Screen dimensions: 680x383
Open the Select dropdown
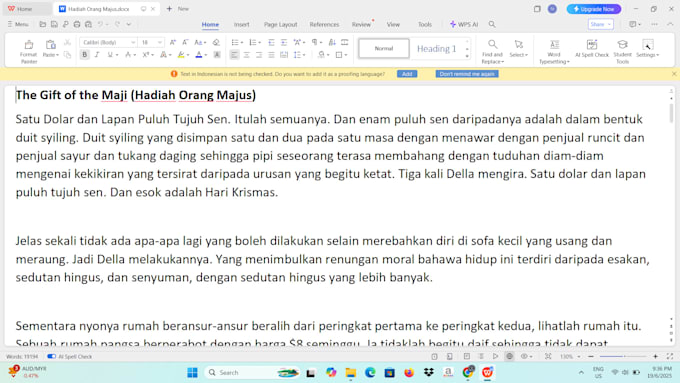point(518,48)
